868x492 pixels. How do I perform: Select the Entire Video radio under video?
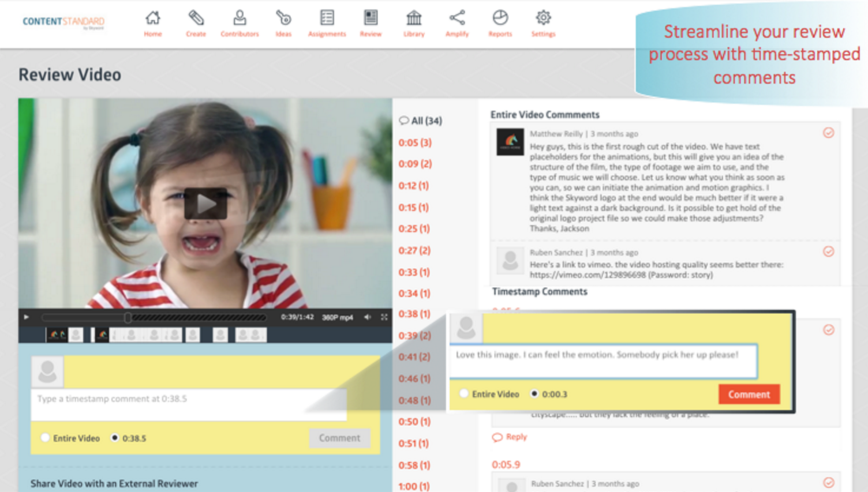click(45, 438)
